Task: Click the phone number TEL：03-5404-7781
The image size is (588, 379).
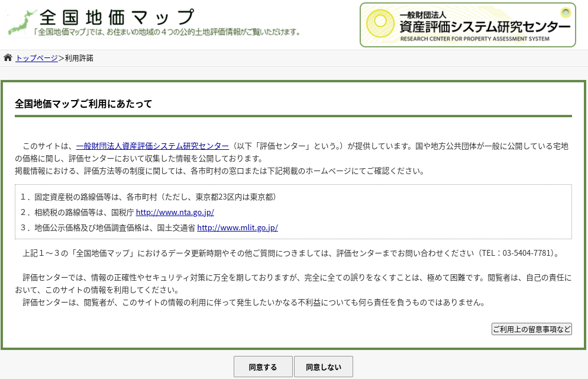Action: point(518,253)
